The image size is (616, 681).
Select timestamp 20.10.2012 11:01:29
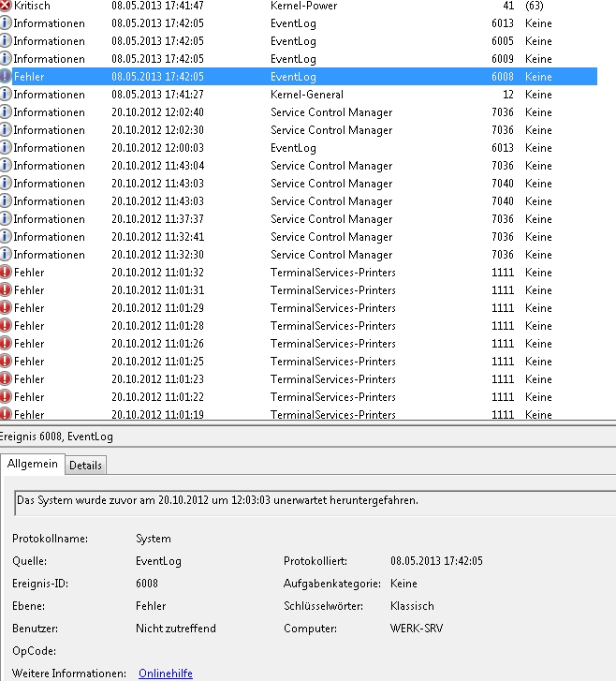coord(157,308)
